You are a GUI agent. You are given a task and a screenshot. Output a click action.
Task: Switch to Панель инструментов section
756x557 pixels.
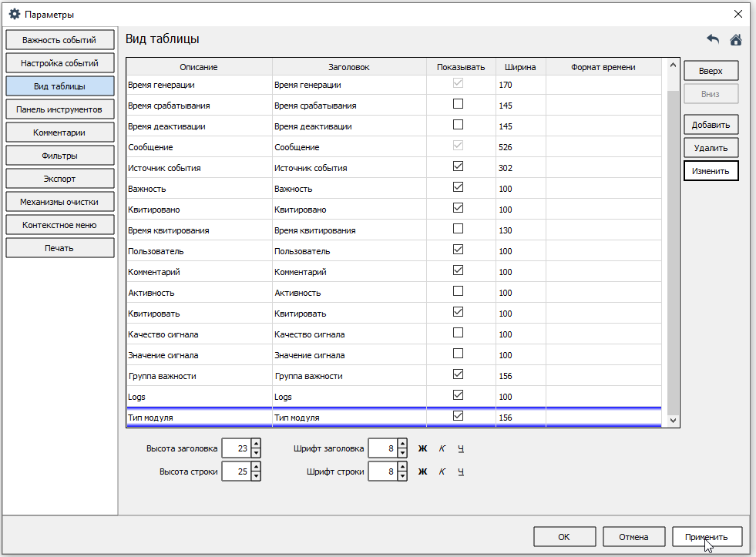coord(59,109)
